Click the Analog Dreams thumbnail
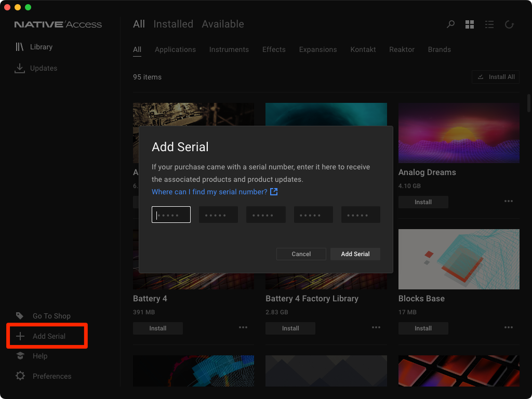 point(459,133)
